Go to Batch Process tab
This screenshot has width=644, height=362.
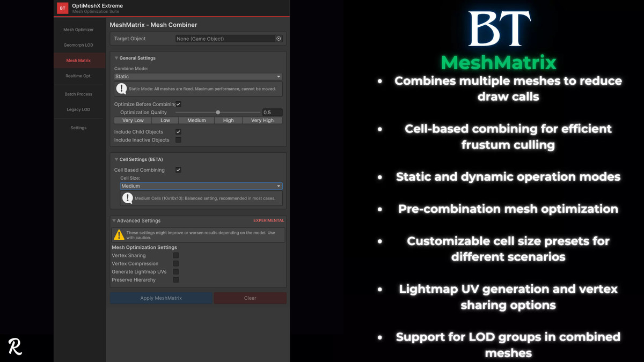[x=78, y=94]
